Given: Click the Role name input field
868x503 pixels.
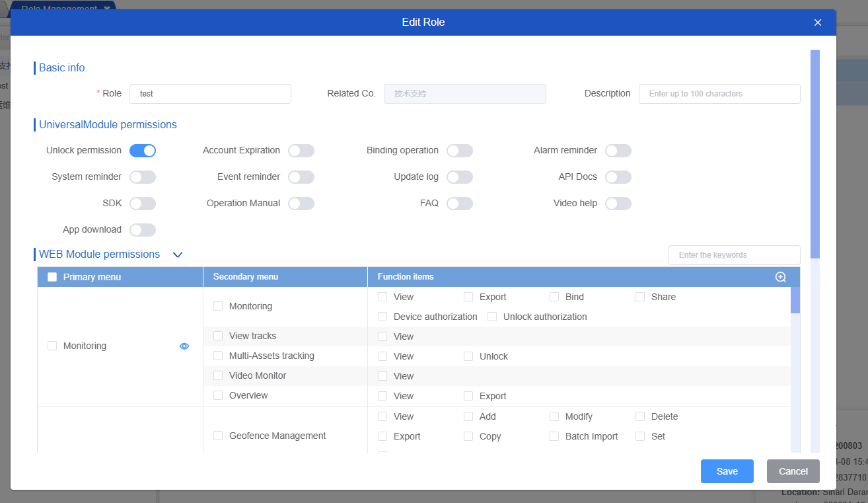Looking at the screenshot, I should [x=210, y=94].
